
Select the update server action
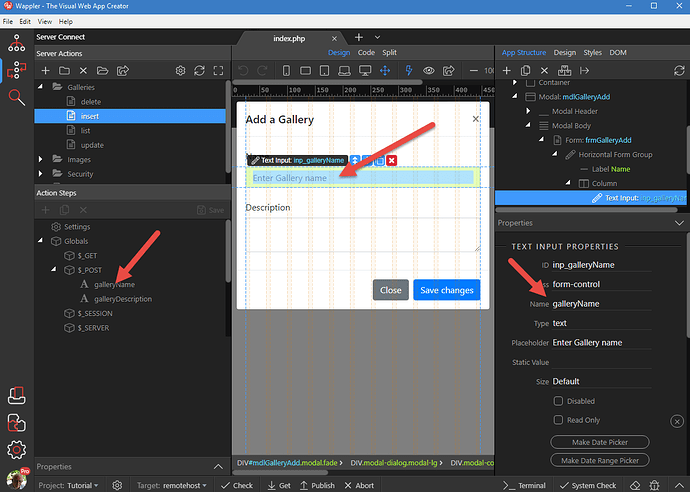(92, 145)
